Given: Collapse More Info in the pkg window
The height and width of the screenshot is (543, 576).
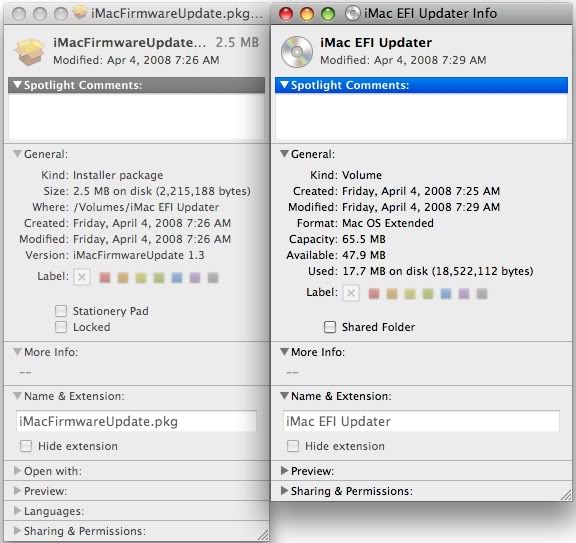Looking at the screenshot, I should [x=17, y=352].
